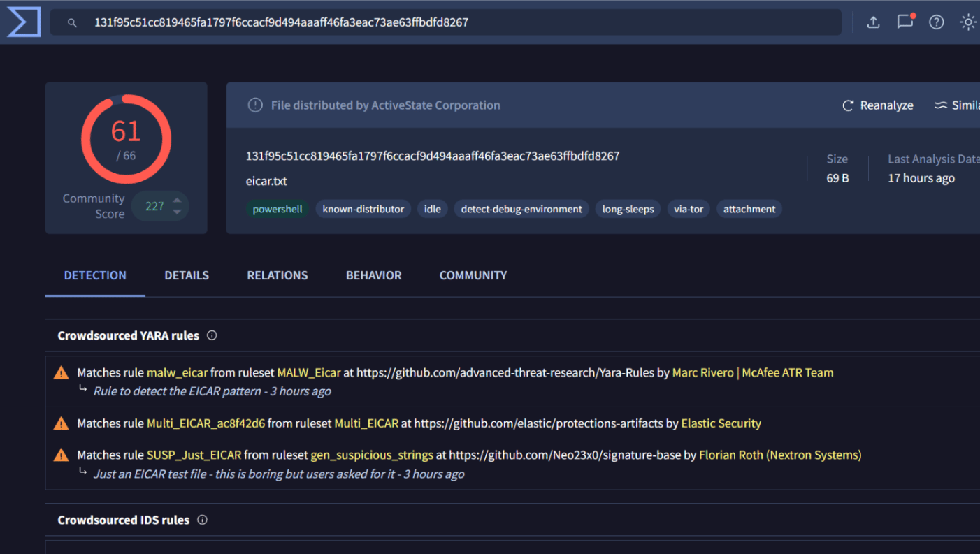This screenshot has width=980, height=554.
Task: Focus the hash search field
Action: [445, 22]
